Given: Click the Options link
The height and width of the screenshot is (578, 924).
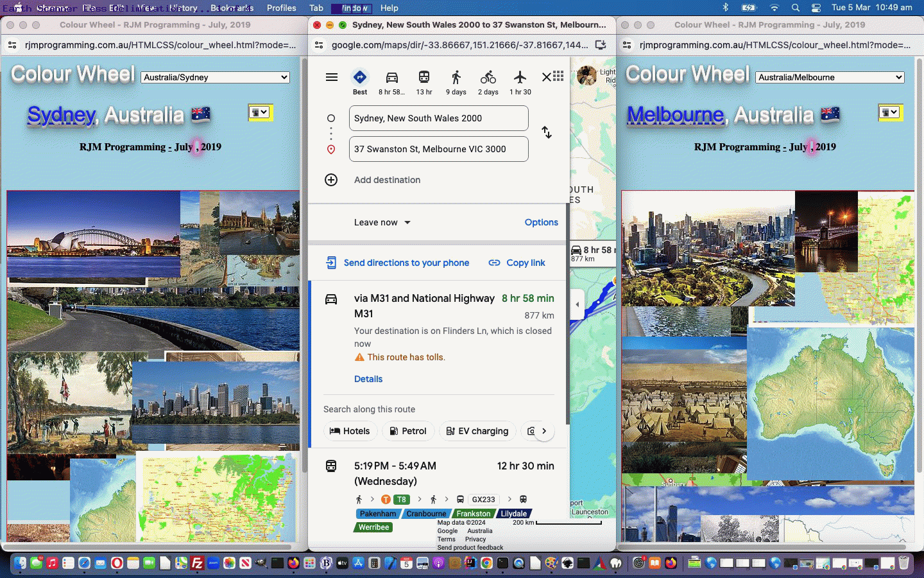Looking at the screenshot, I should [542, 222].
